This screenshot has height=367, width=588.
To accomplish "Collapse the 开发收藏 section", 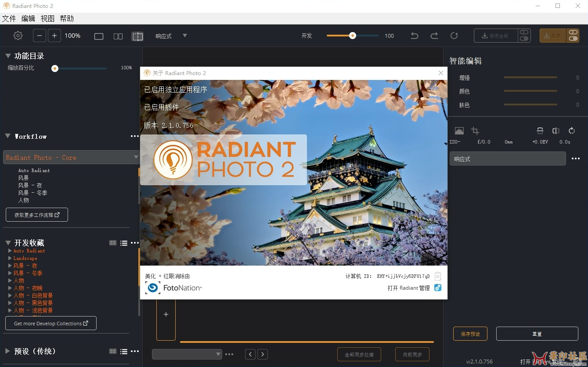I will 8,243.
